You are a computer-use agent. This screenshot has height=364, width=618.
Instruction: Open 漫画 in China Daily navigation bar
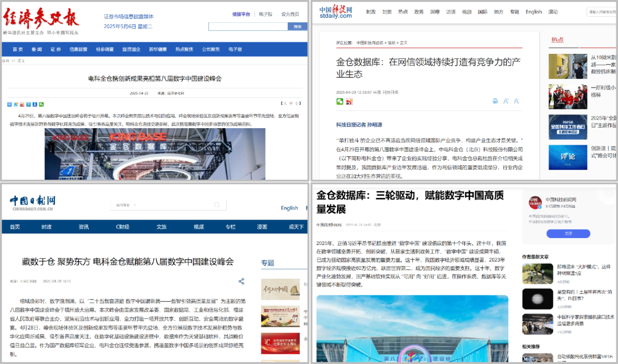262,227
